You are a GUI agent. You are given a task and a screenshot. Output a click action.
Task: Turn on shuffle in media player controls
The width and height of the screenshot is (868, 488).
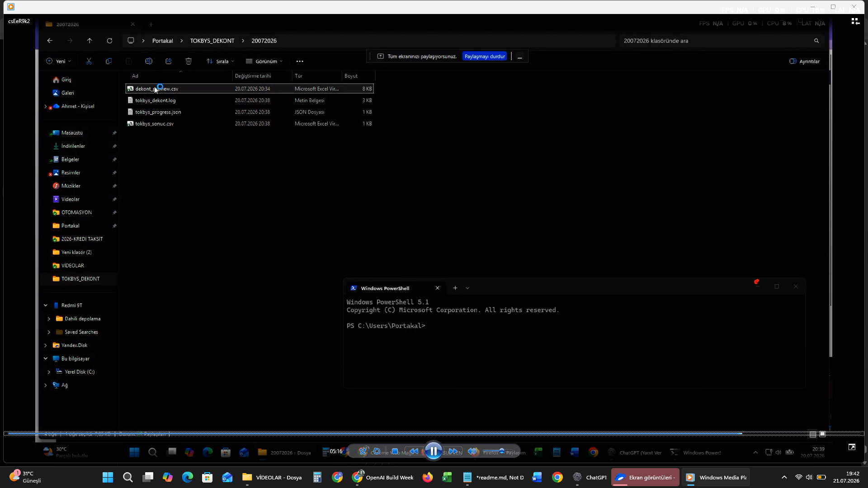pyautogui.click(x=363, y=451)
